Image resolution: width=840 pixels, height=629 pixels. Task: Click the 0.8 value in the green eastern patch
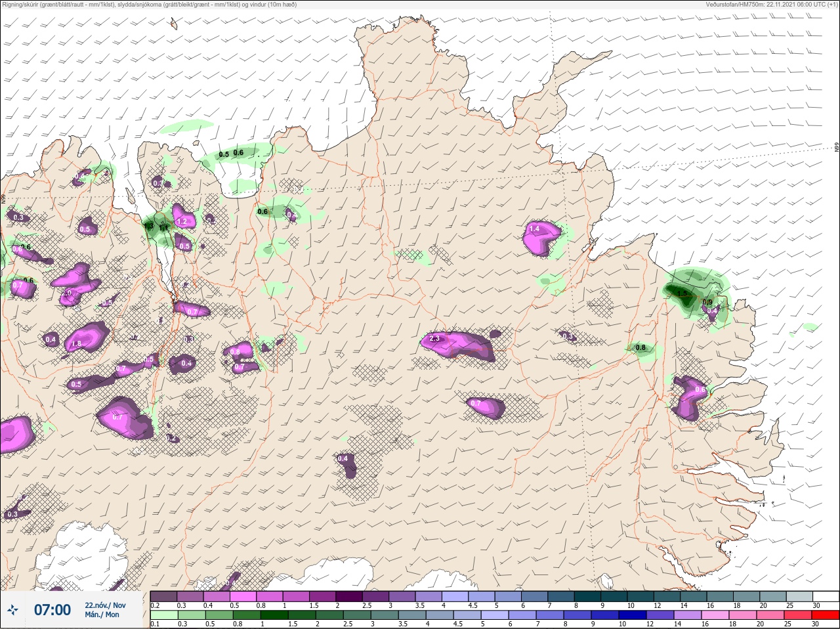(641, 347)
